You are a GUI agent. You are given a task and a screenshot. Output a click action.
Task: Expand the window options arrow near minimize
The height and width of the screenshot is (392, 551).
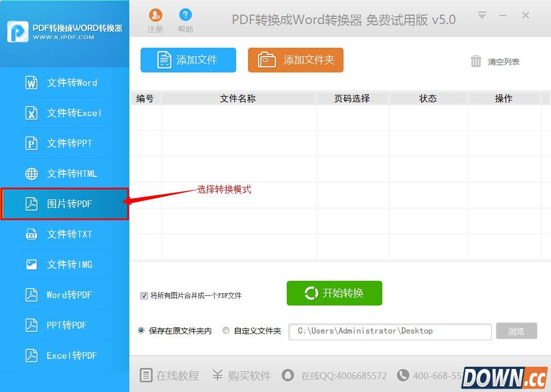pos(482,16)
